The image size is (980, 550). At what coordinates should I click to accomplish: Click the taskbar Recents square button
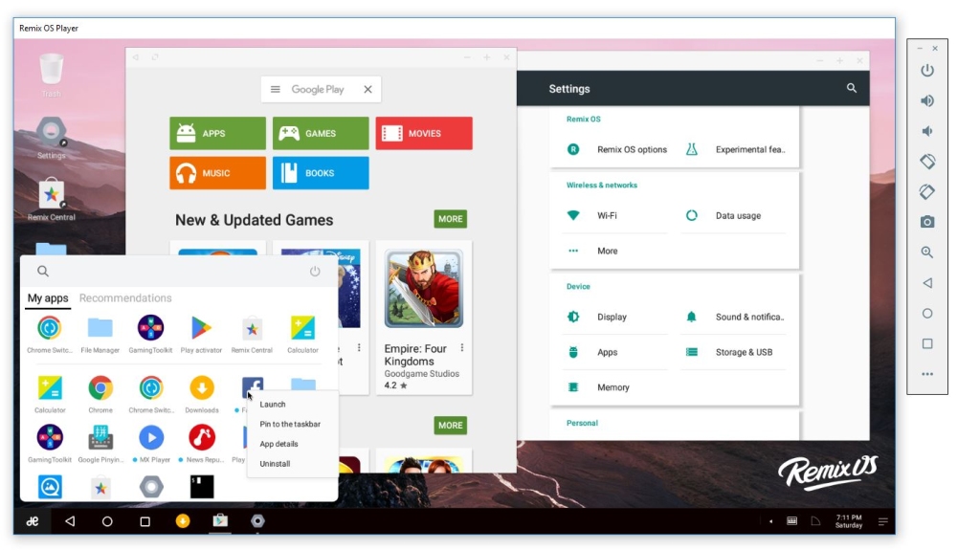[x=145, y=521]
